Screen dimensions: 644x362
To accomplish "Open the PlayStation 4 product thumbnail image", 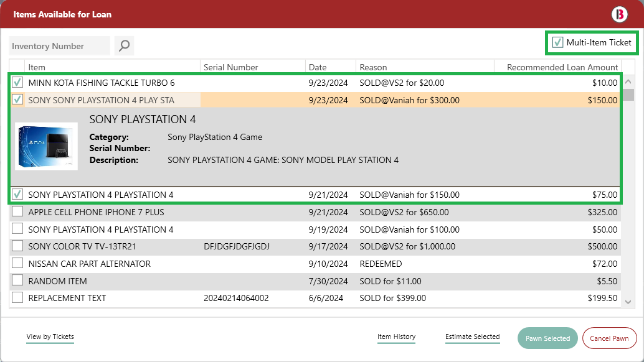I will pyautogui.click(x=47, y=146).
